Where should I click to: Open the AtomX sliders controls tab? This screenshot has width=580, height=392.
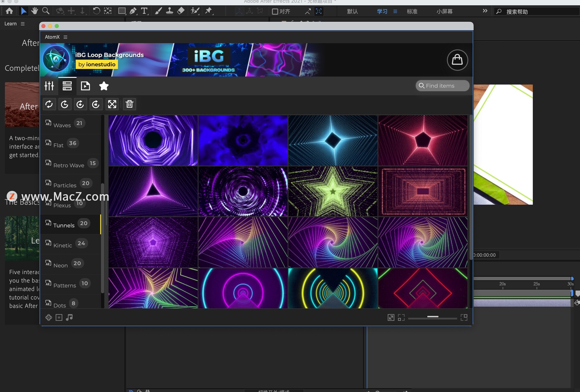(x=49, y=86)
